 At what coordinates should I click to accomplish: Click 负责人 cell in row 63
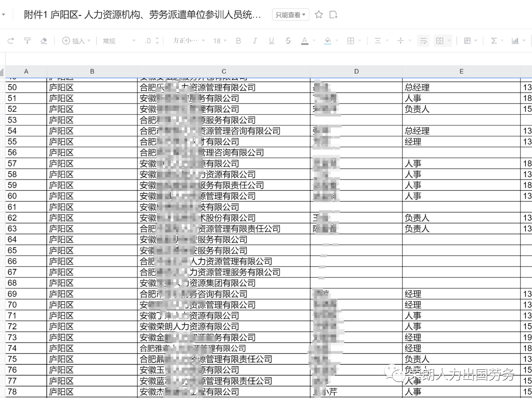[461, 228]
